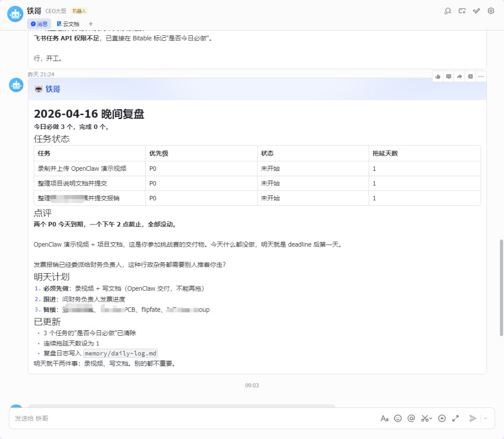
Task: Switch to the 云文档 tab
Action: pyautogui.click(x=68, y=24)
